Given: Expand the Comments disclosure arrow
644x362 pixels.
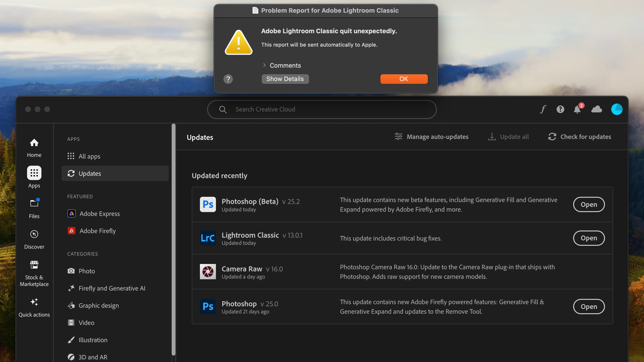Looking at the screenshot, I should pos(265,65).
